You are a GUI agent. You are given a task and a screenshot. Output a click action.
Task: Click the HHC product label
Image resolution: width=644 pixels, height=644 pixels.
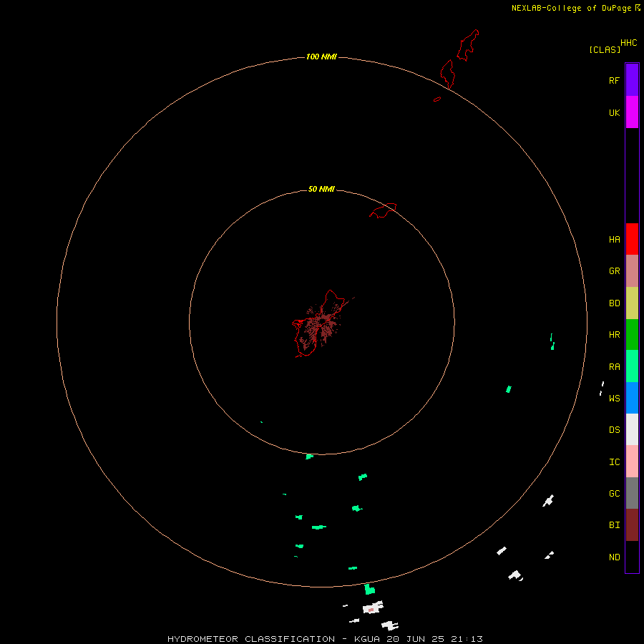628,43
